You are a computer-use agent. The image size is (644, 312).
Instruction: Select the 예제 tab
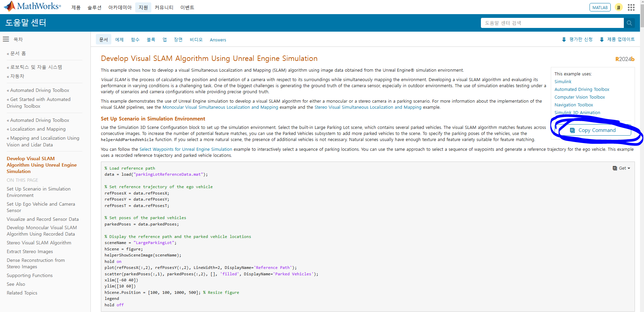[x=119, y=40]
